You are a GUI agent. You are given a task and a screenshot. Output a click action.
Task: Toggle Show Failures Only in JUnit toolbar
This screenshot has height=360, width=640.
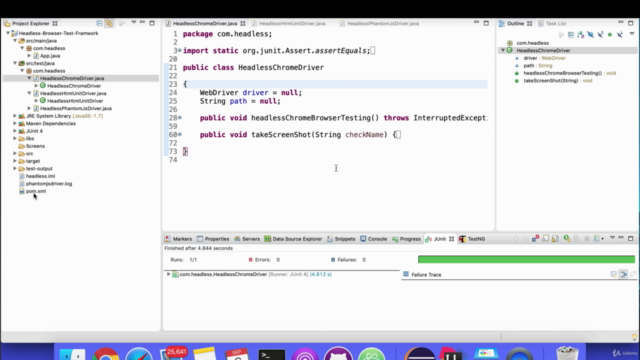[536, 238]
